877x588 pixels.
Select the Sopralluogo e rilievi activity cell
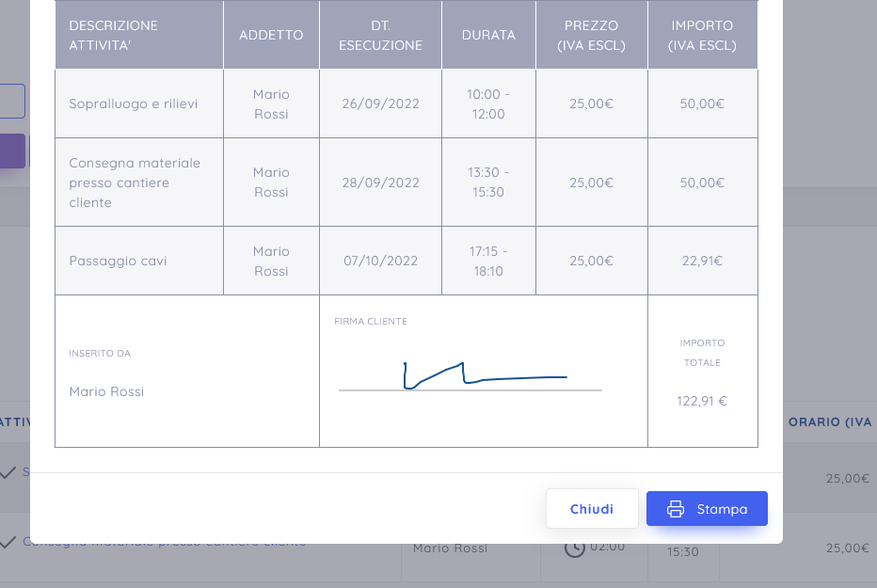point(139,103)
